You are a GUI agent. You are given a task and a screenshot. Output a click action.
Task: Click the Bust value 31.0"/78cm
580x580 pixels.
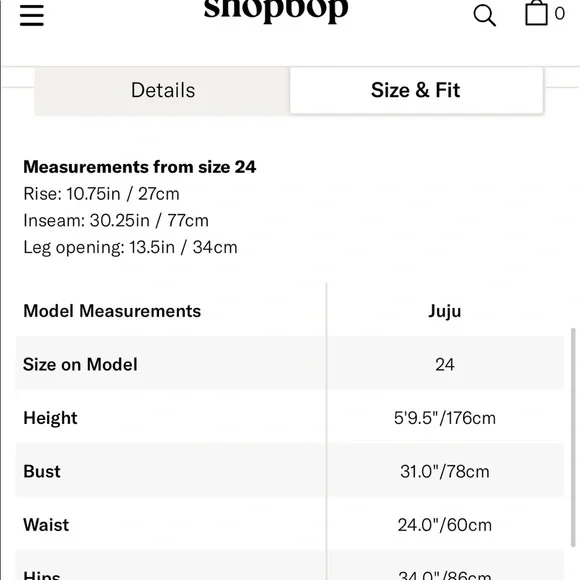(x=445, y=472)
